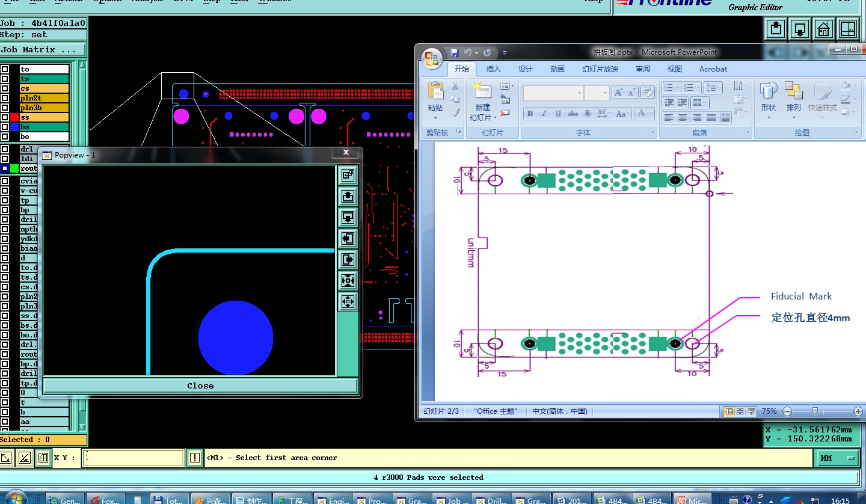This screenshot has height=504, width=866.
Task: Click the X Y coordinate input field
Action: coord(132,458)
